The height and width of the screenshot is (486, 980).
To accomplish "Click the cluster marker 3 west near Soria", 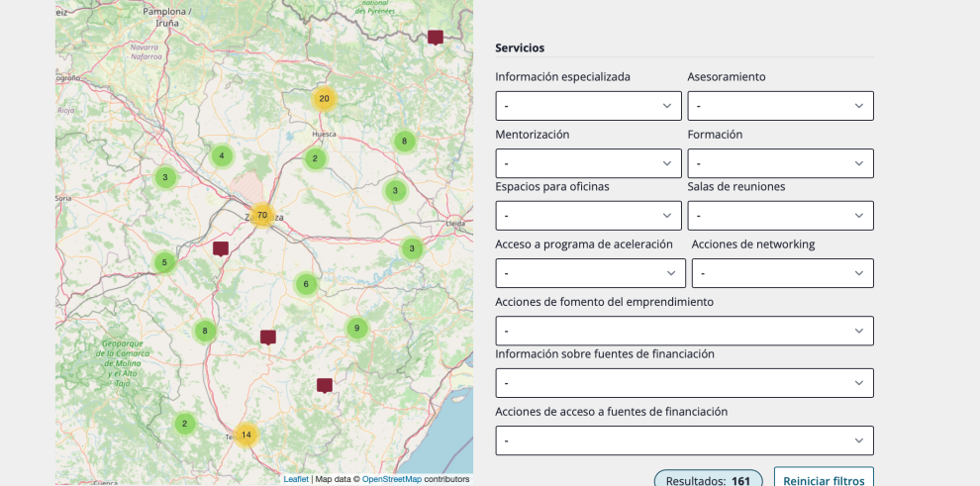I will point(165,177).
